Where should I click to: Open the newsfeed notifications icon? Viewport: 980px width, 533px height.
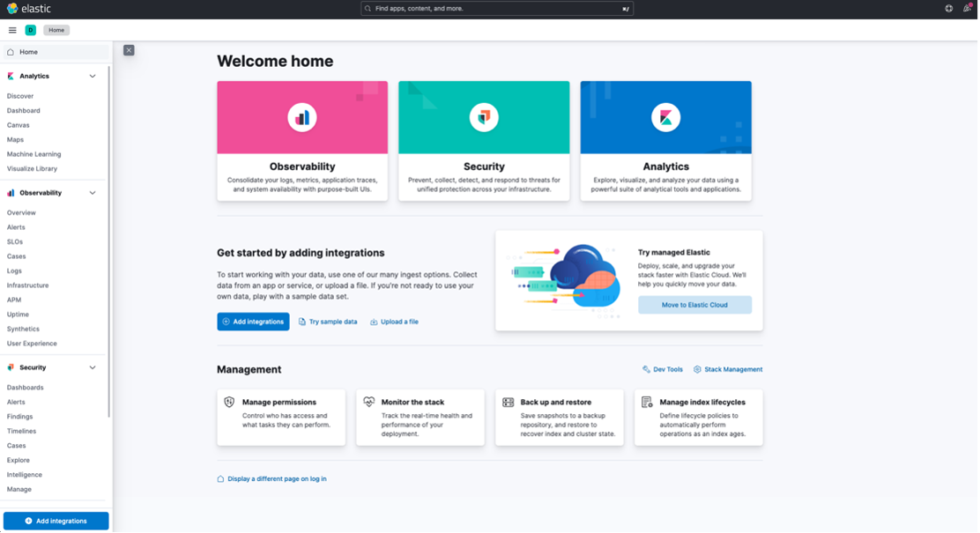coord(967,9)
